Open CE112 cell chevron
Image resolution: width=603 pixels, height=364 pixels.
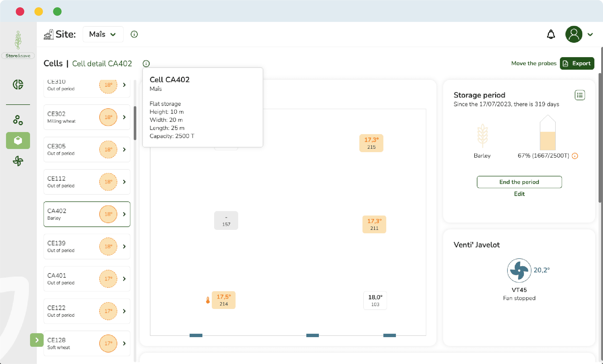(124, 182)
